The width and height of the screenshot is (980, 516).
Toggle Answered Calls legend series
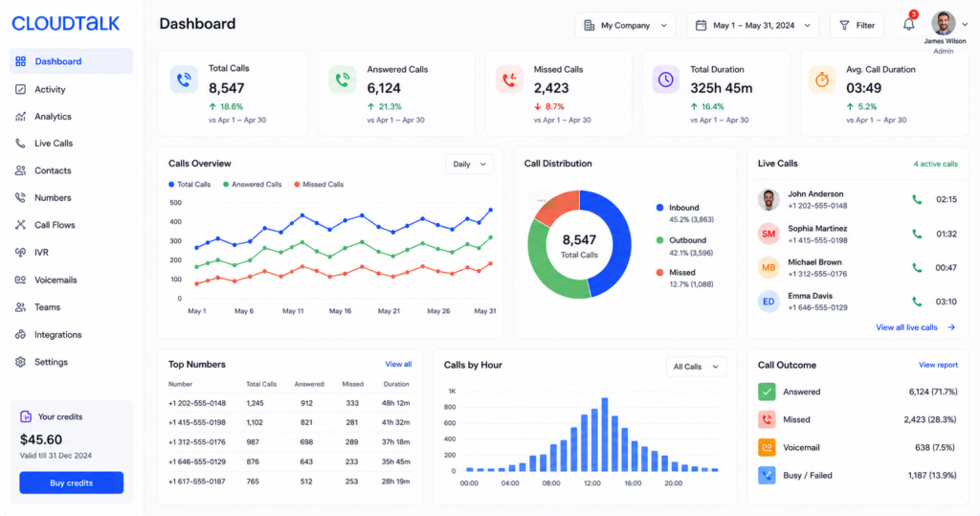tap(252, 185)
